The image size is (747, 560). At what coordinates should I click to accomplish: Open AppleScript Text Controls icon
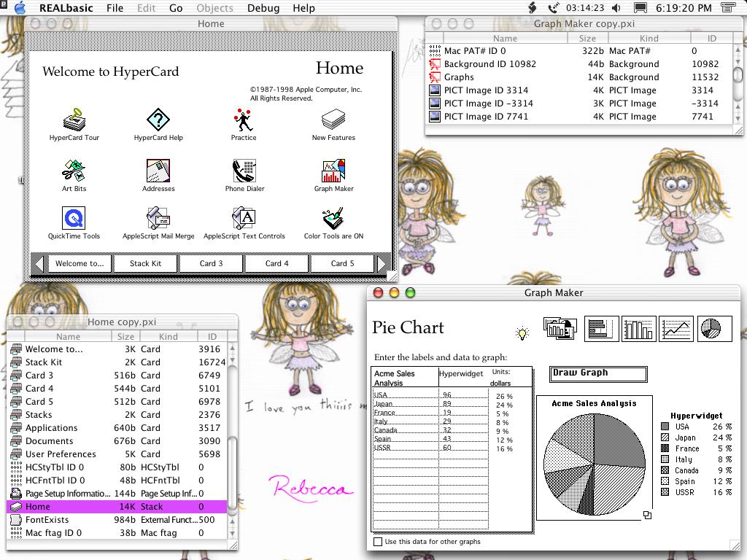point(244,217)
